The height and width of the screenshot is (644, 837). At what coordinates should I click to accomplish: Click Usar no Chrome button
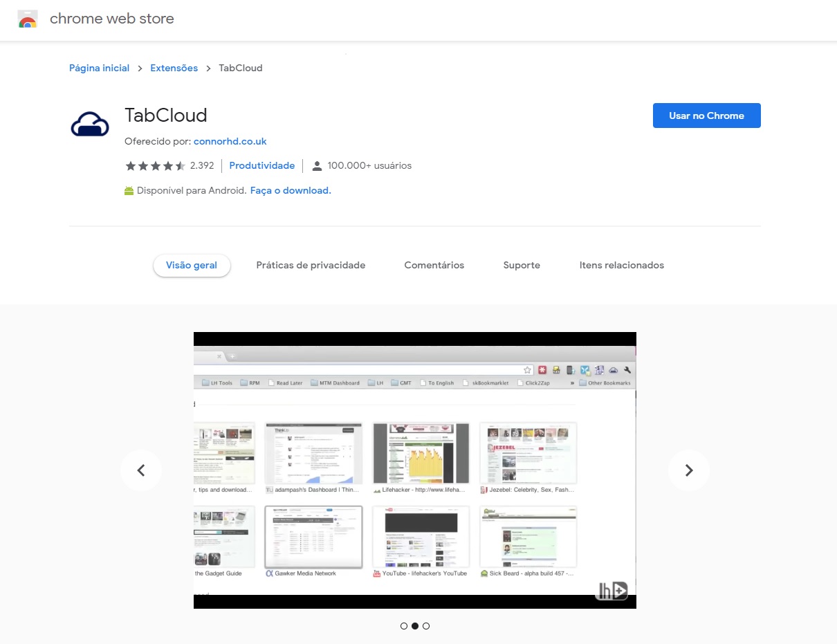coord(706,116)
